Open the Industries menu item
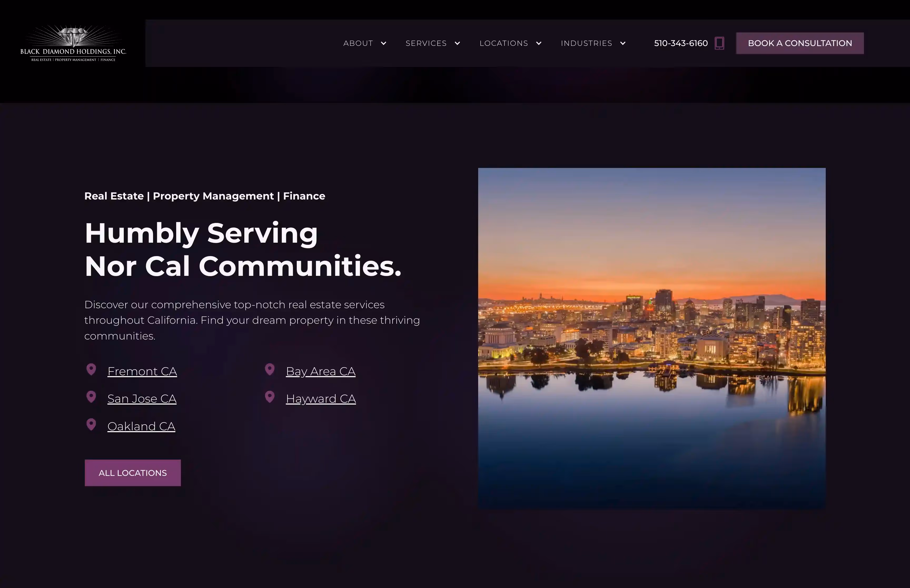910x588 pixels. (586, 43)
